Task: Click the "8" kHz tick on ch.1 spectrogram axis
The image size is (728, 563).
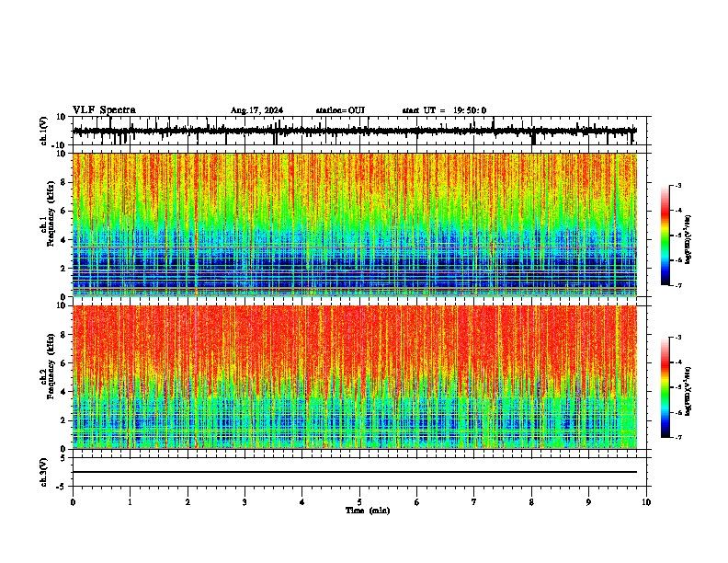Action: click(63, 182)
